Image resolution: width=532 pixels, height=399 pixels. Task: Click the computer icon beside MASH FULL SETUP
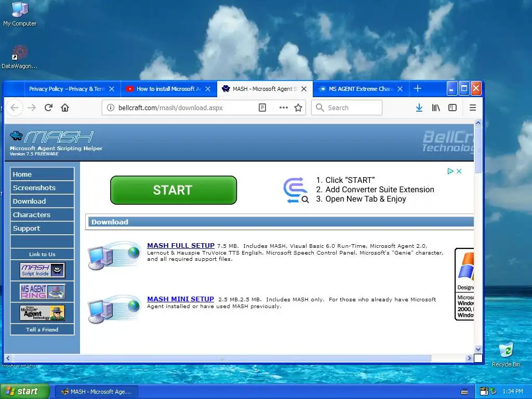[x=114, y=255]
